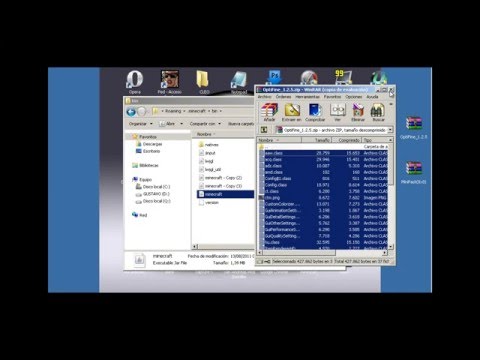480x360 pixels.
Task: Select the yellow 99 desktop icon
Action: click(x=343, y=77)
